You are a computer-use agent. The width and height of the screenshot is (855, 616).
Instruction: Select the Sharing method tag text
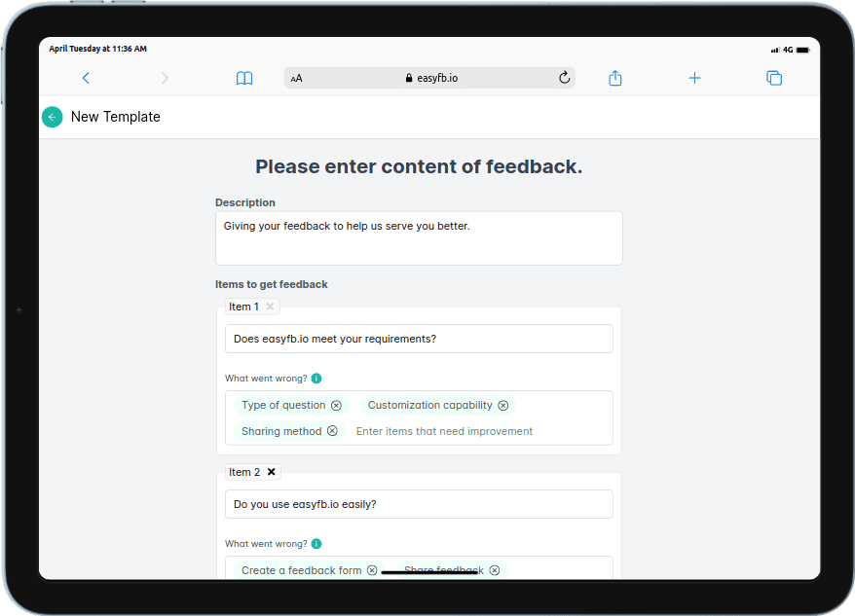point(281,431)
